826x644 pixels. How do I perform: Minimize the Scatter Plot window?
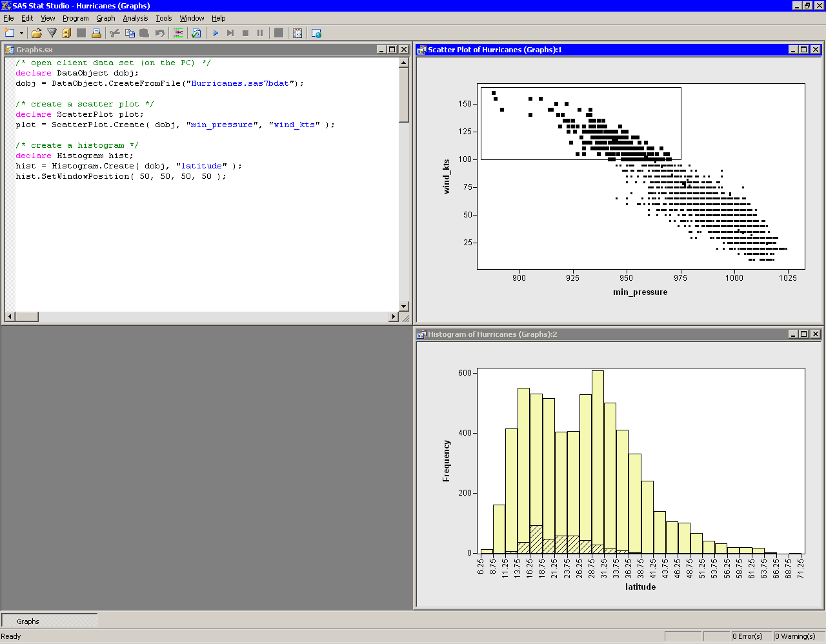(793, 50)
